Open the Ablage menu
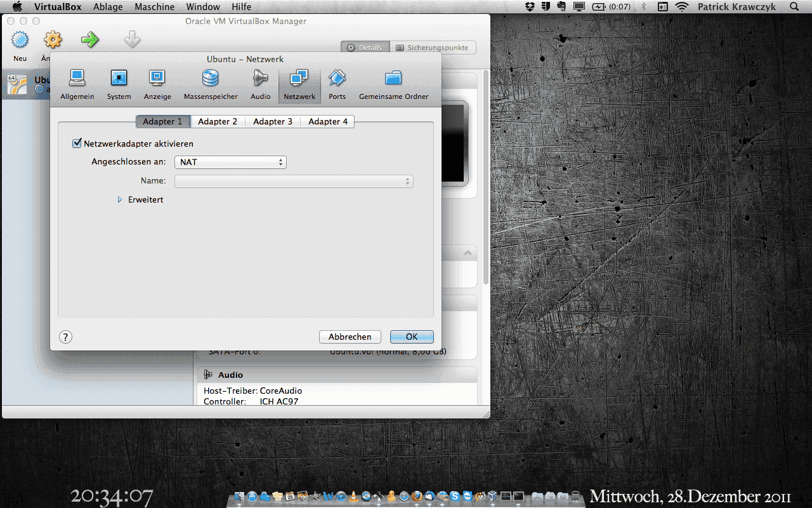 click(108, 7)
